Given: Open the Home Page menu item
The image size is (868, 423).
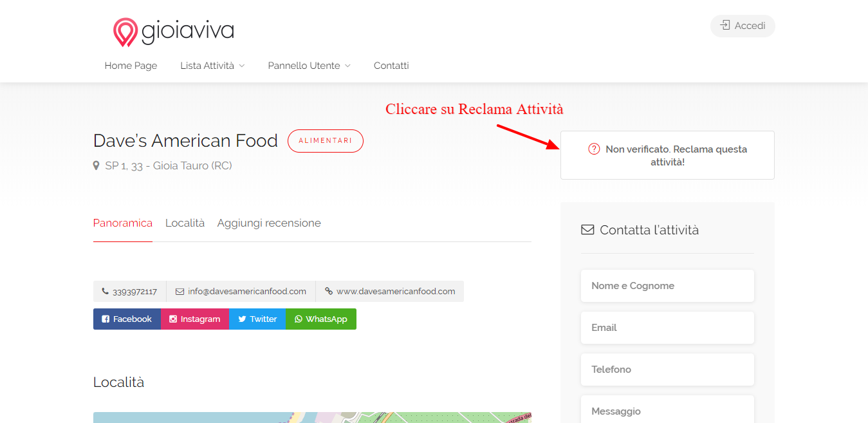Looking at the screenshot, I should 131,66.
